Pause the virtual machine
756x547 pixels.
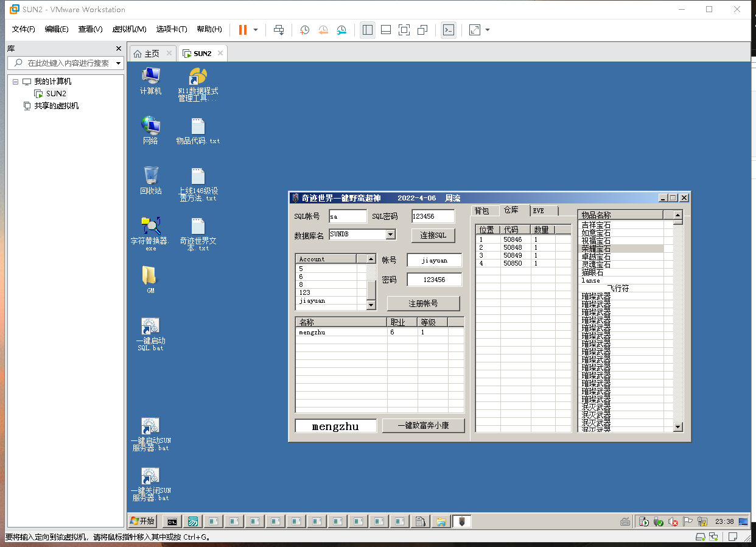click(243, 30)
